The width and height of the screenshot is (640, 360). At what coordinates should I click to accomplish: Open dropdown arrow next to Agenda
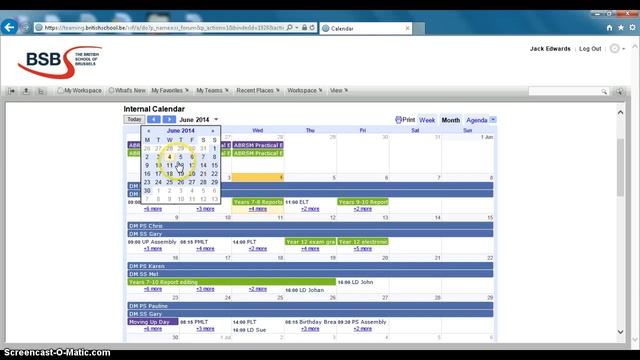(493, 119)
